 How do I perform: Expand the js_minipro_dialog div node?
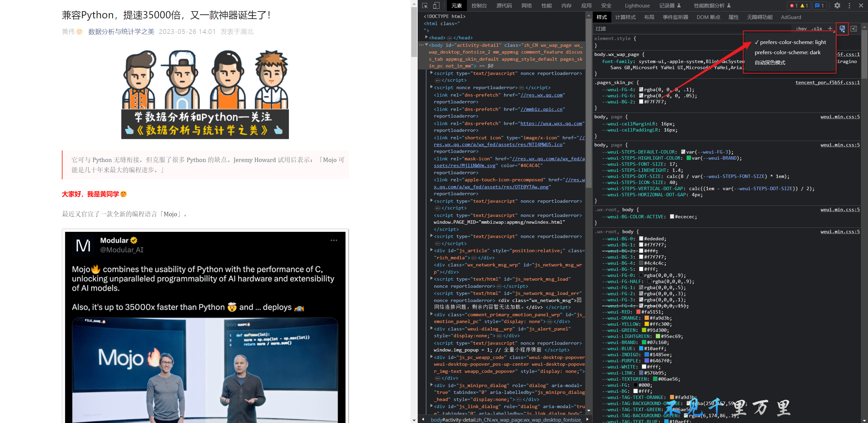(x=431, y=385)
